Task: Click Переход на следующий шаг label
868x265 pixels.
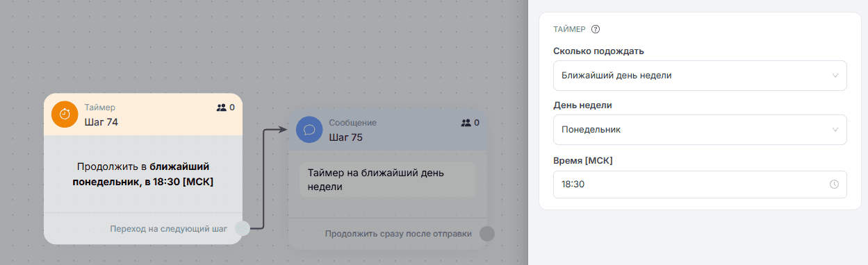Action: coord(168,228)
